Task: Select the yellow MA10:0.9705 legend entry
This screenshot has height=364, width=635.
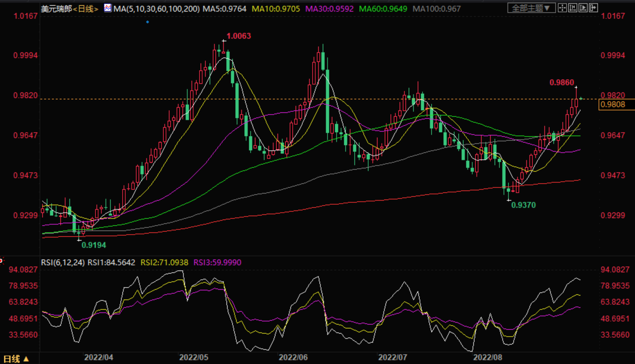Action: pyautogui.click(x=276, y=9)
